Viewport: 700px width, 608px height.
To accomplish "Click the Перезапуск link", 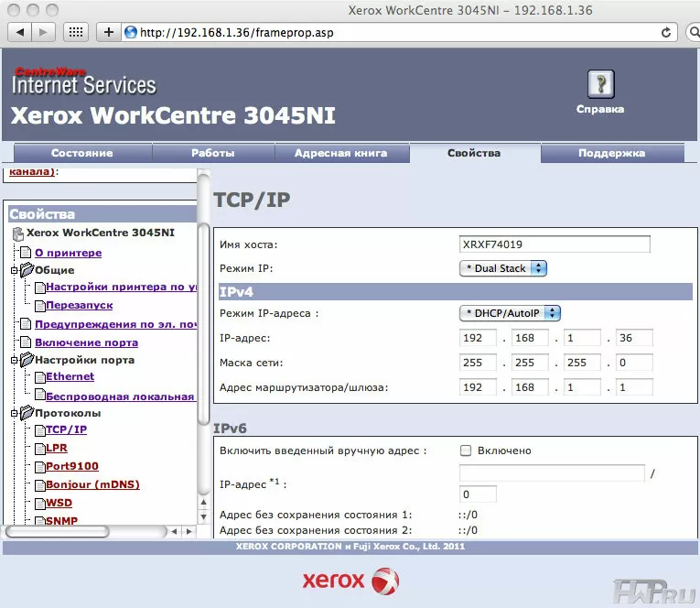I will pos(80,305).
